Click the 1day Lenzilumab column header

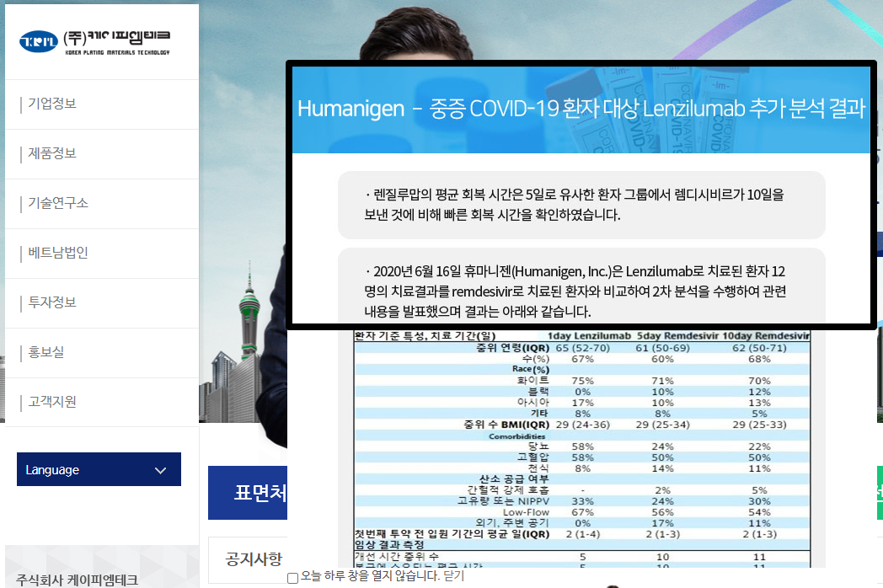tap(589, 336)
